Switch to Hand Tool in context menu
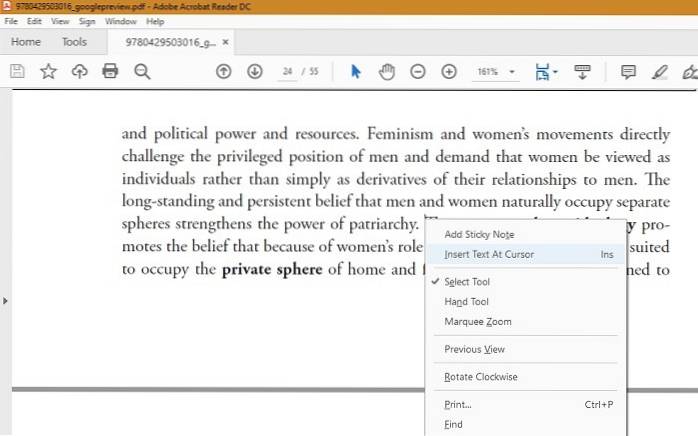The image size is (698, 436). tap(466, 302)
